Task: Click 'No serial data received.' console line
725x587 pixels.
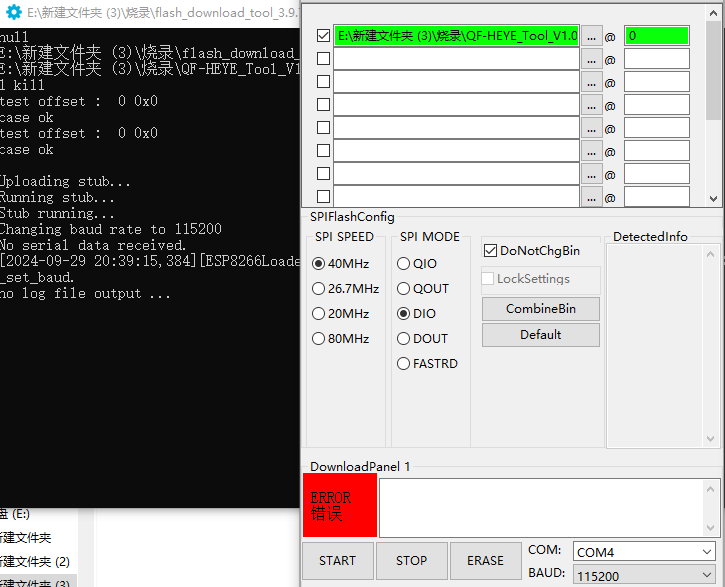Action: [x=92, y=245]
